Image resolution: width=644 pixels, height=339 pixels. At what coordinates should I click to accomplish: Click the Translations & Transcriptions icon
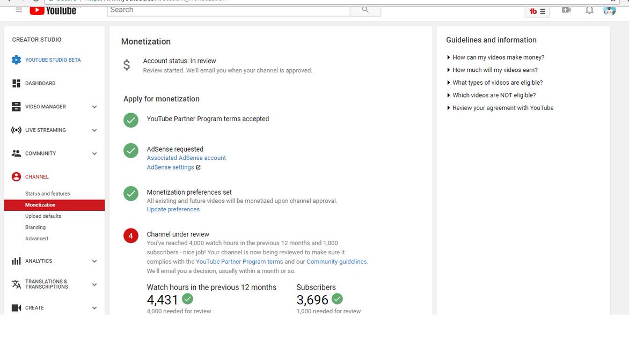pos(16,284)
